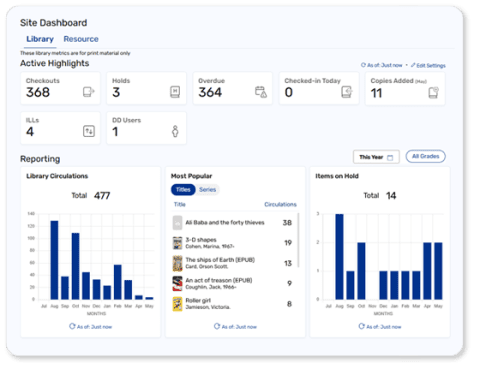This screenshot has height=369, width=480.
Task: Switch to the Resource tab
Action: pos(81,39)
